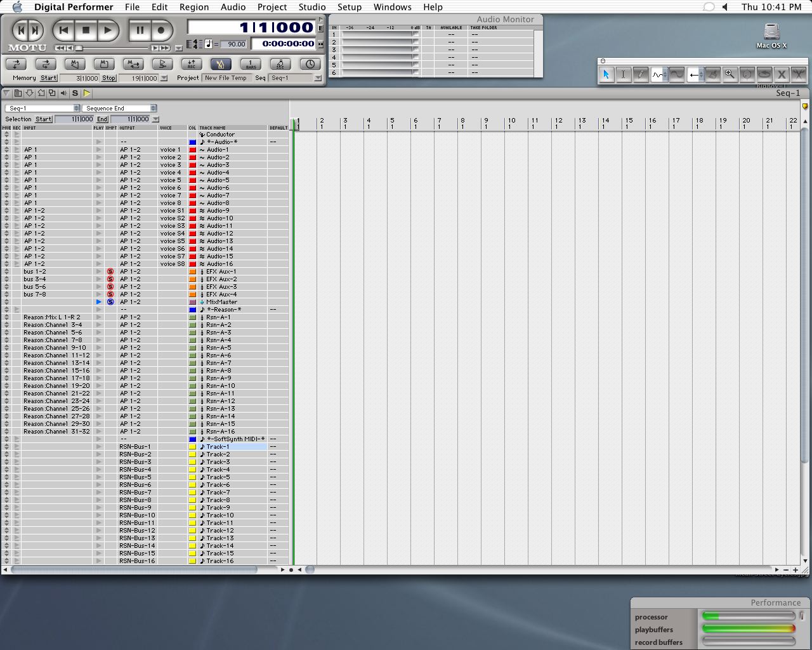Open the Apple menu
Image resolution: width=812 pixels, height=650 pixels.
point(17,7)
